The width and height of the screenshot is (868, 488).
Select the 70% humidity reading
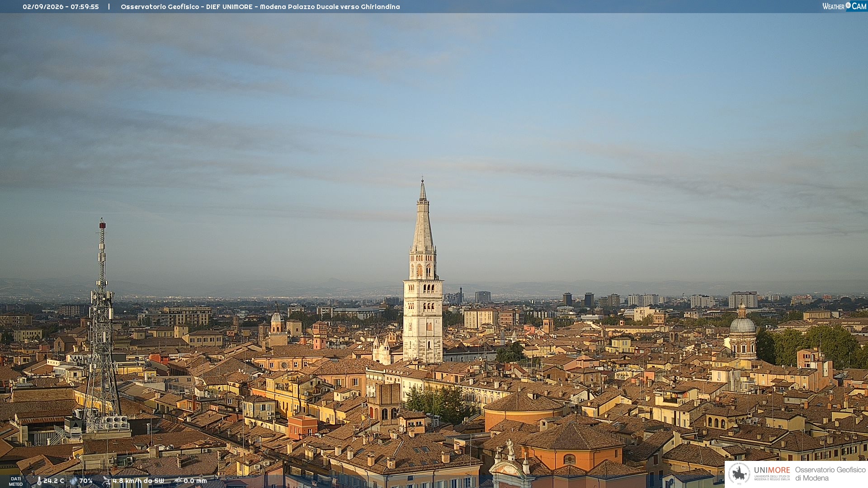coord(86,481)
